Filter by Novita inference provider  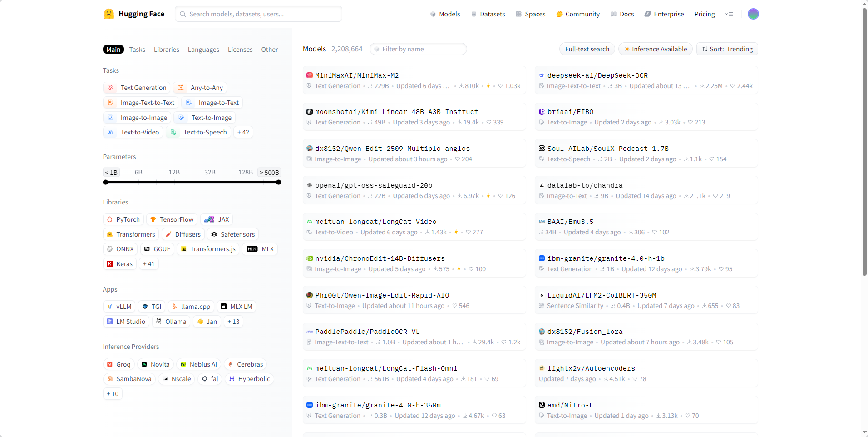tap(156, 364)
